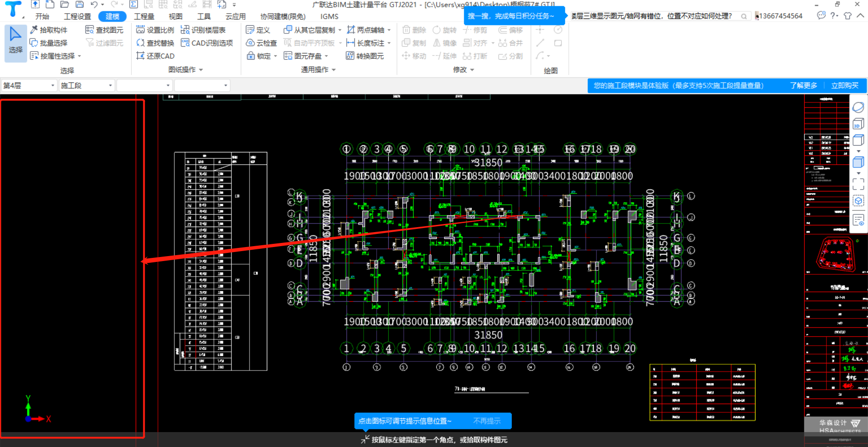The image size is (868, 447).
Task: Open the 工程设置 ribbon tab
Action: [77, 16]
